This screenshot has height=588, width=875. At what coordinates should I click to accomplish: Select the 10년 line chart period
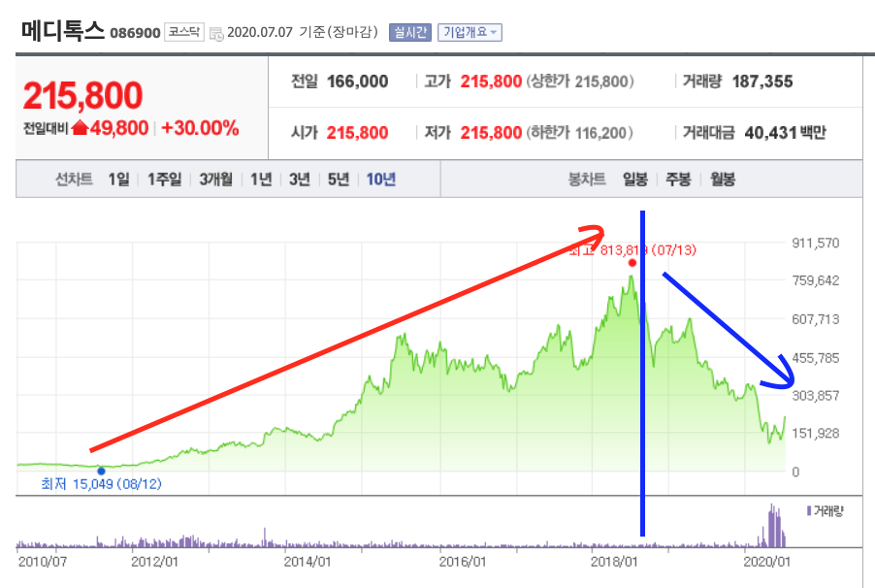click(x=381, y=180)
